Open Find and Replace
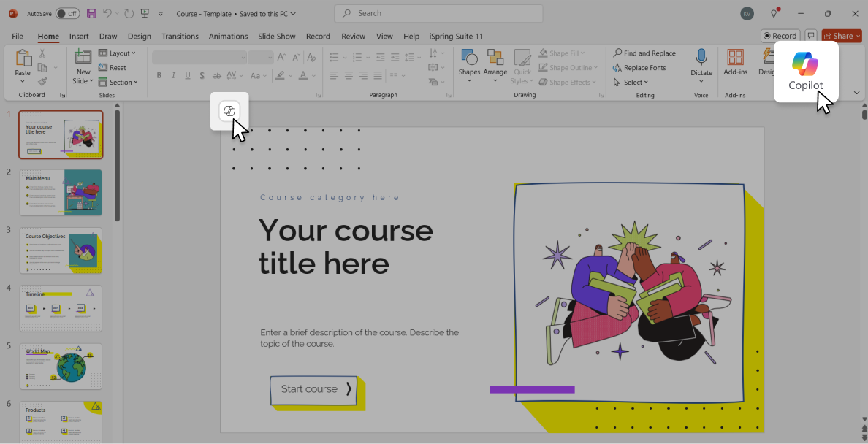The width and height of the screenshot is (868, 444). coord(644,53)
